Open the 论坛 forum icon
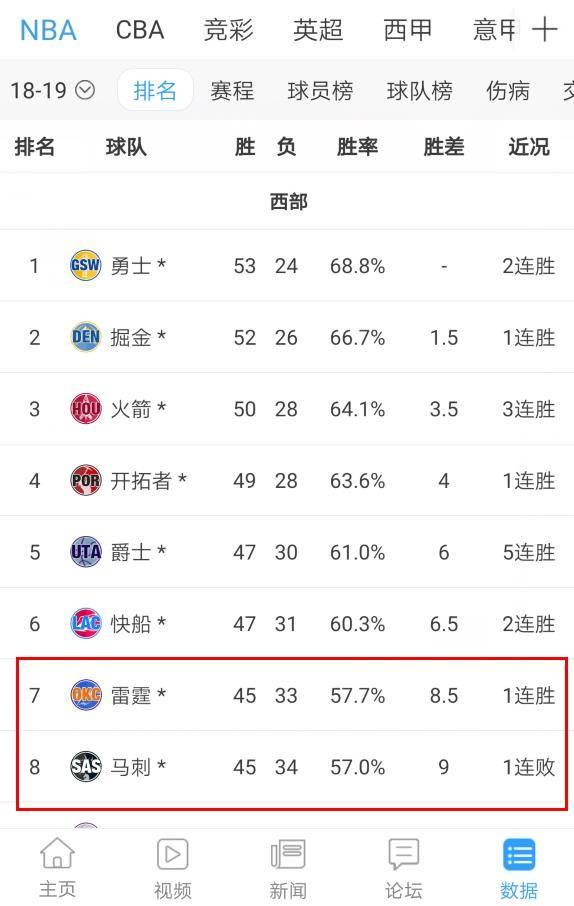574x906 pixels. point(403,853)
